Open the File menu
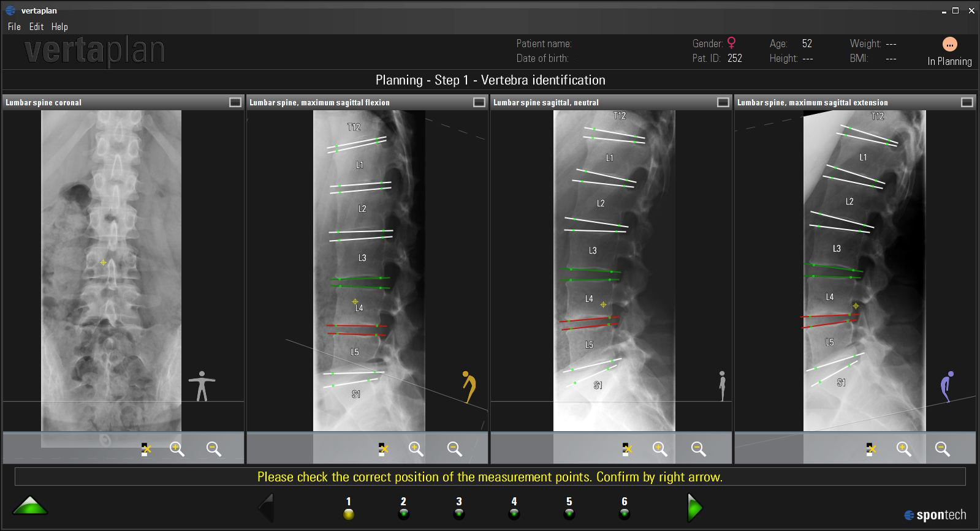Screen dimensions: 980x531 coord(14,26)
